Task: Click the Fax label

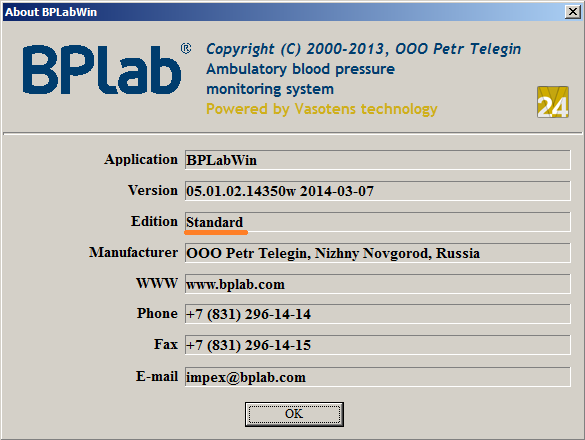Action: [166, 344]
